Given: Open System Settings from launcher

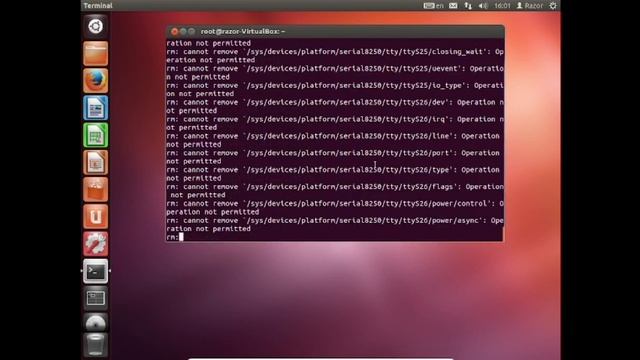Looking at the screenshot, I should 96,244.
